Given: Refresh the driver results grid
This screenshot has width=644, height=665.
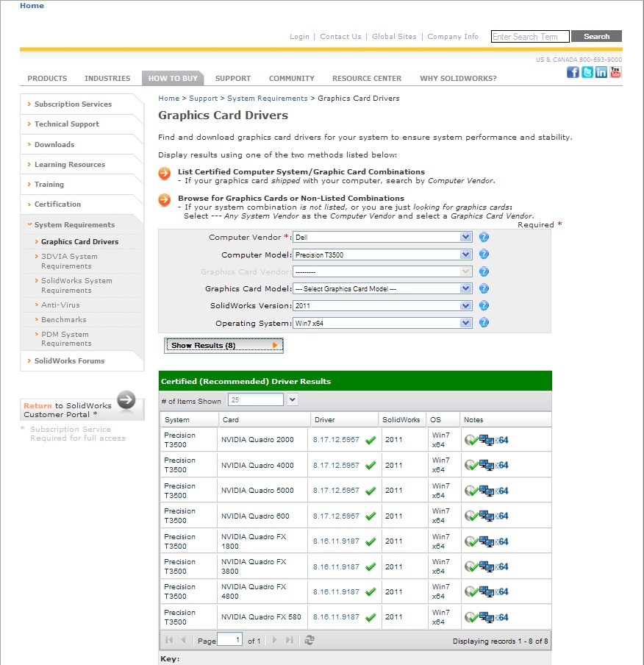Looking at the screenshot, I should point(310,640).
